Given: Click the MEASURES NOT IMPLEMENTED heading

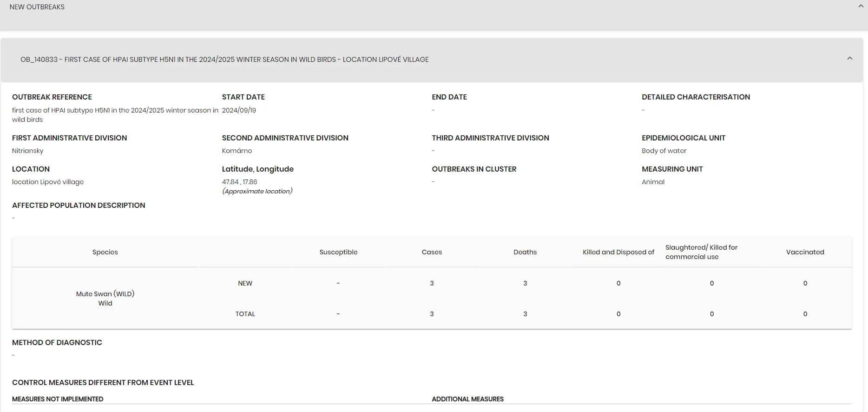Looking at the screenshot, I should coord(58,399).
